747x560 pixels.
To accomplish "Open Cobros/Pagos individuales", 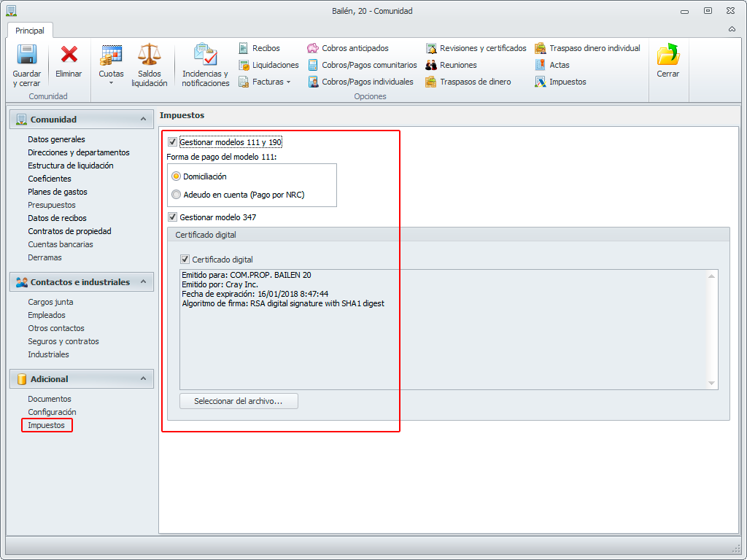I will point(360,82).
